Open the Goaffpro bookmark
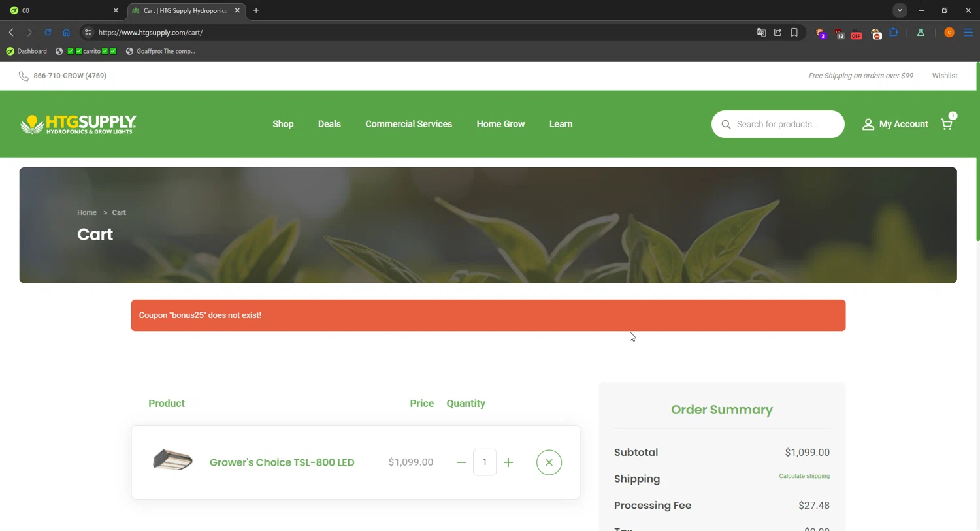 (161, 51)
